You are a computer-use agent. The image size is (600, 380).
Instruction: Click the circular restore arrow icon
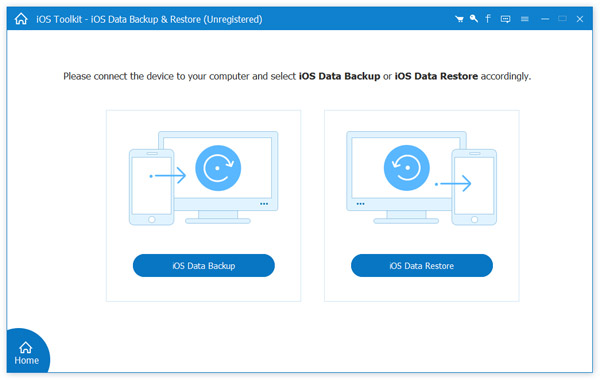[407, 168]
